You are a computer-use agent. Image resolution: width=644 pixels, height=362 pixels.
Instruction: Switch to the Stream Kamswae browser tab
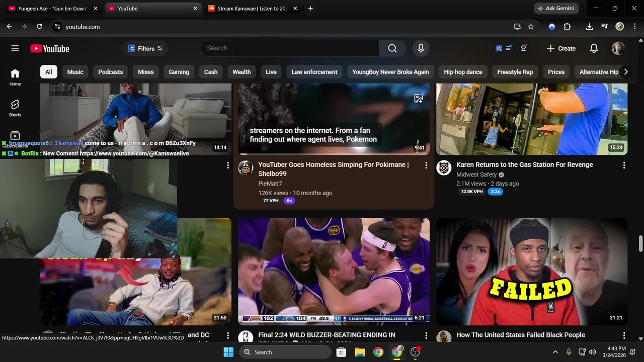point(253,9)
